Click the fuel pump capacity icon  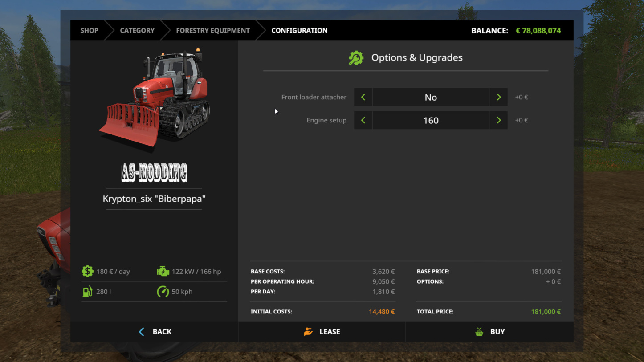coord(87,292)
